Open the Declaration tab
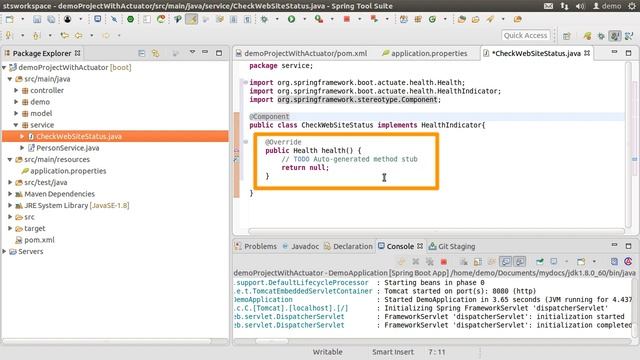Viewport: 640px width, 360px height. tap(348, 247)
